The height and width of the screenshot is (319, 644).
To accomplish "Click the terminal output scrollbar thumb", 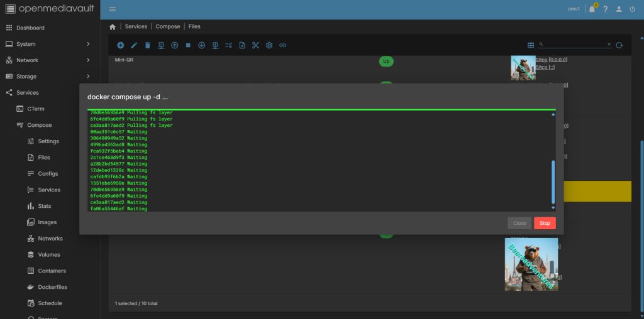I will coord(553,181).
